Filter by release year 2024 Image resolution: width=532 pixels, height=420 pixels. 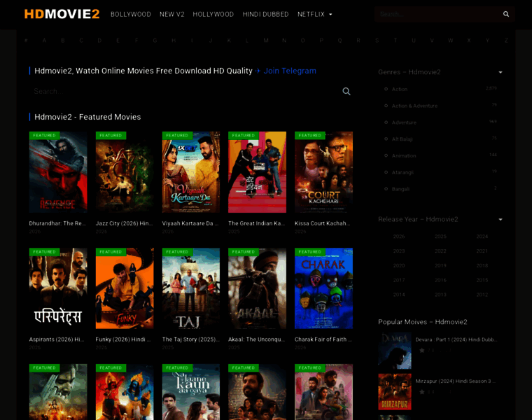click(482, 237)
